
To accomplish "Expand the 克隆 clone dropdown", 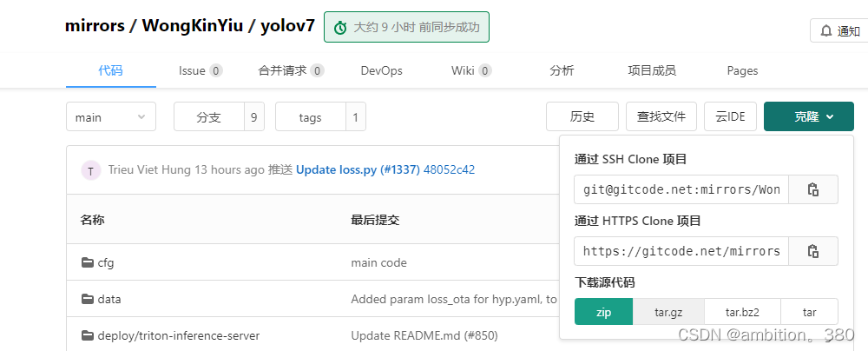I will click(x=809, y=116).
